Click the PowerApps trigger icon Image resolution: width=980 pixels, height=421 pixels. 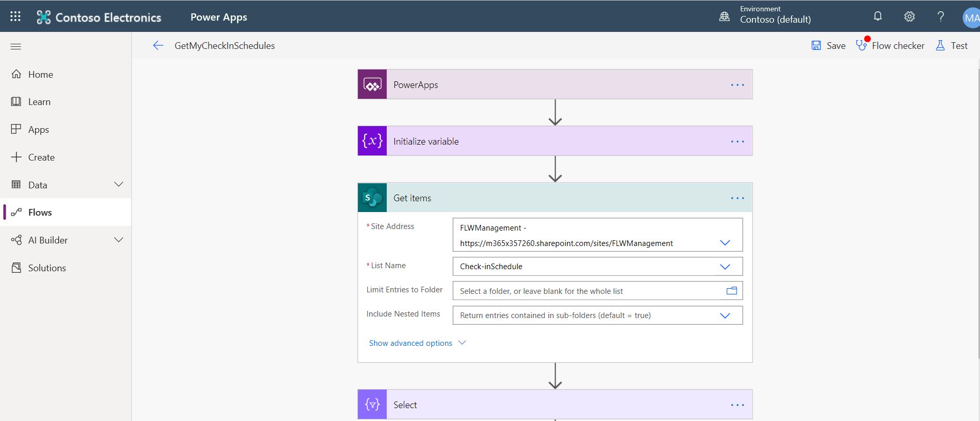pos(372,84)
